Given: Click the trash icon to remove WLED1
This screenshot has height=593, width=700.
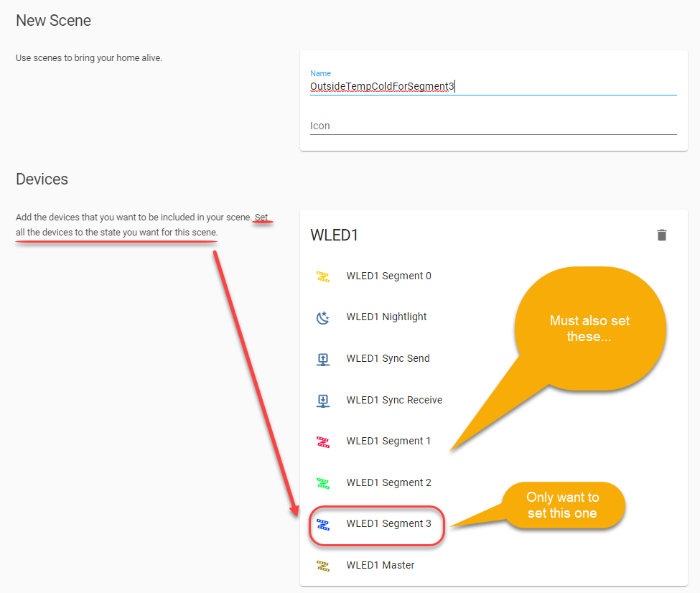Looking at the screenshot, I should pos(661,235).
